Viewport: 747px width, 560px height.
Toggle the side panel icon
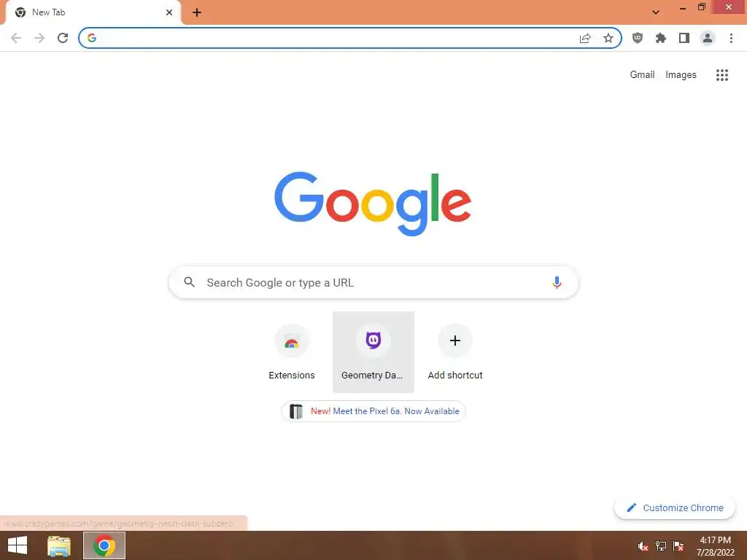[684, 38]
